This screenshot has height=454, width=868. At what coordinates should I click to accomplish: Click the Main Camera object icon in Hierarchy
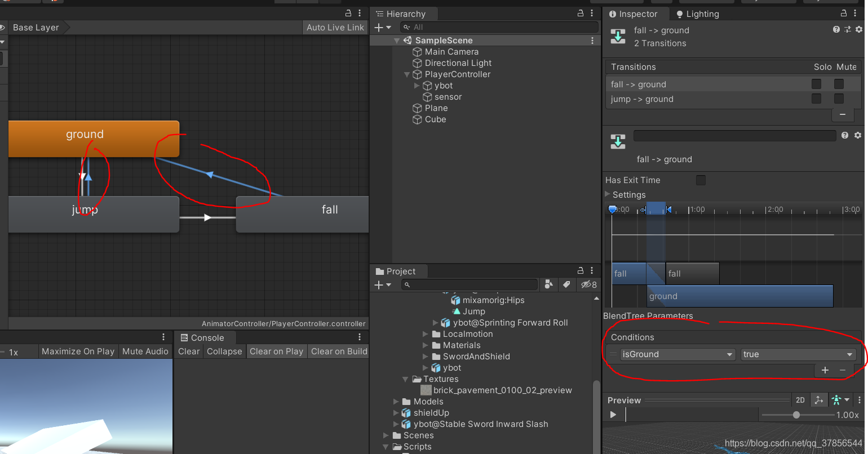point(418,52)
